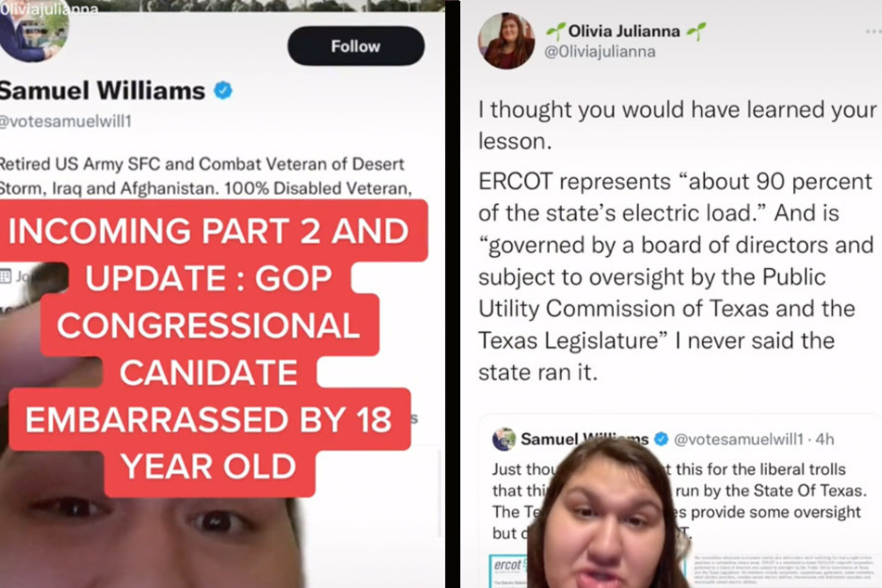Click the seedling emoji before Olivia Julianna

[x=556, y=31]
